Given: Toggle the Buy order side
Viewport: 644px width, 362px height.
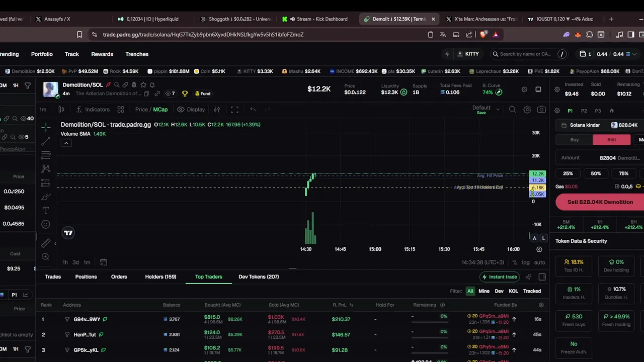Looking at the screenshot, I should pos(574,140).
